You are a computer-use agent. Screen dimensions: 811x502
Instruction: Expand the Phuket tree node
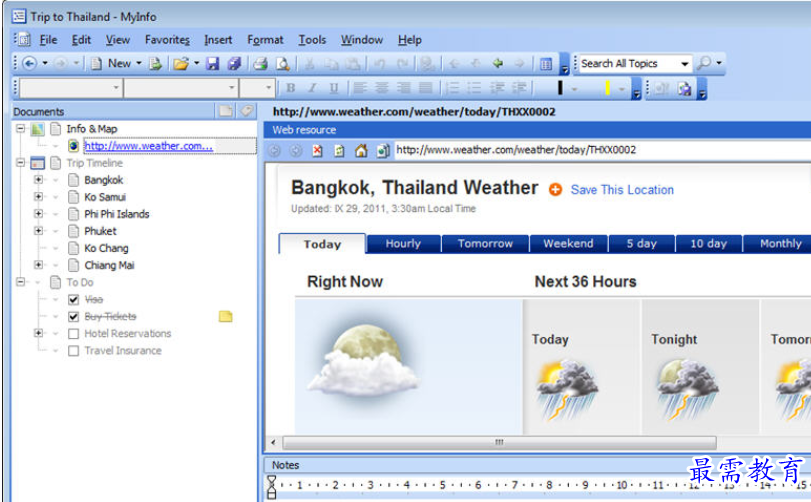tap(38, 231)
